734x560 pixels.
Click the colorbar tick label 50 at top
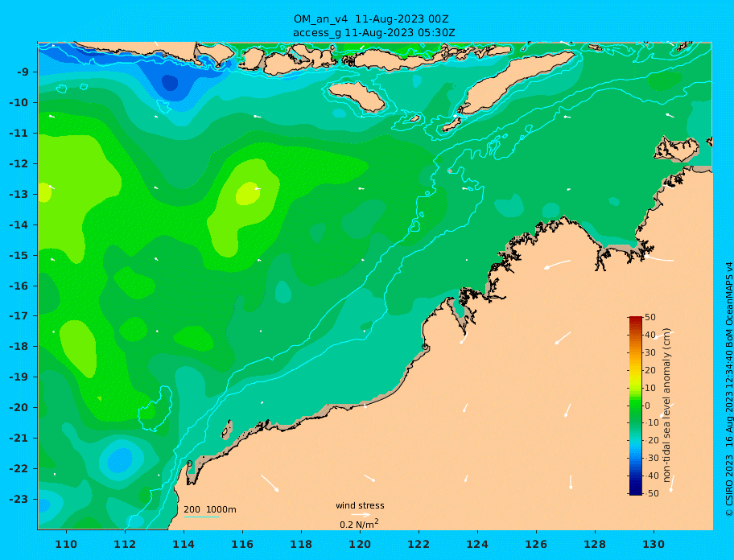coord(650,317)
